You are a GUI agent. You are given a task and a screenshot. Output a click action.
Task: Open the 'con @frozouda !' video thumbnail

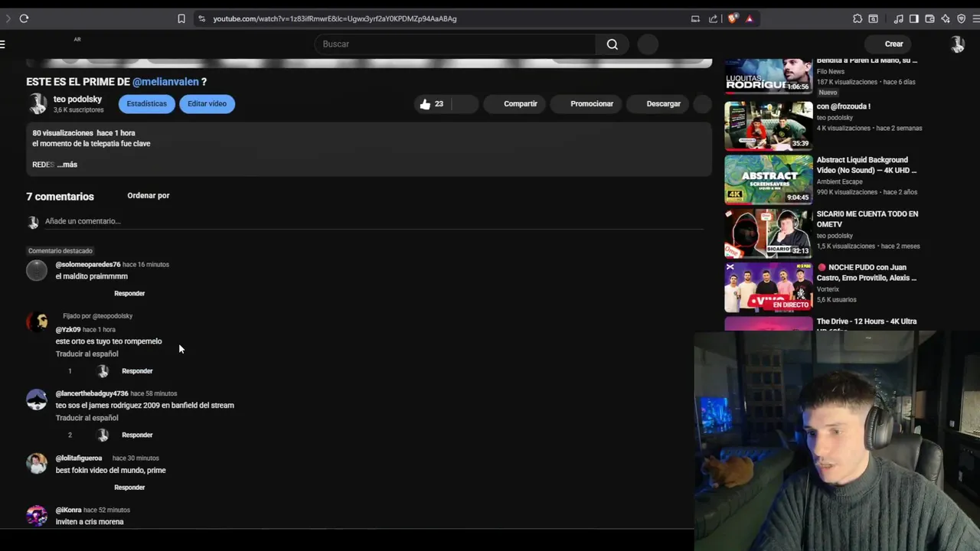(769, 126)
